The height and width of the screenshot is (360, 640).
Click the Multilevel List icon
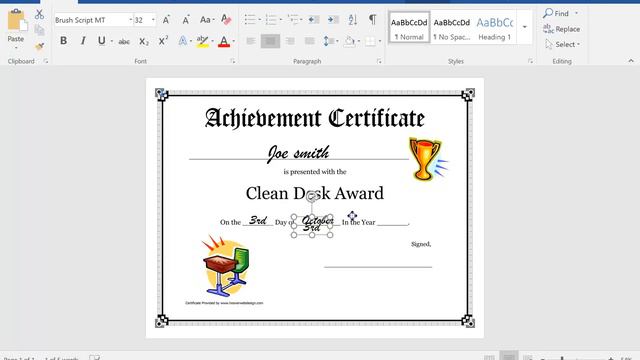293,20
